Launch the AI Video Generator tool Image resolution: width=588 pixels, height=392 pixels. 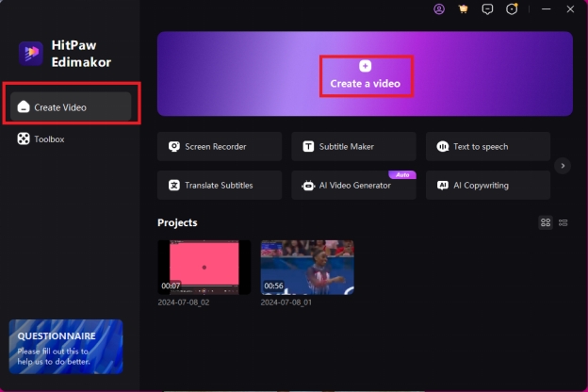point(353,185)
